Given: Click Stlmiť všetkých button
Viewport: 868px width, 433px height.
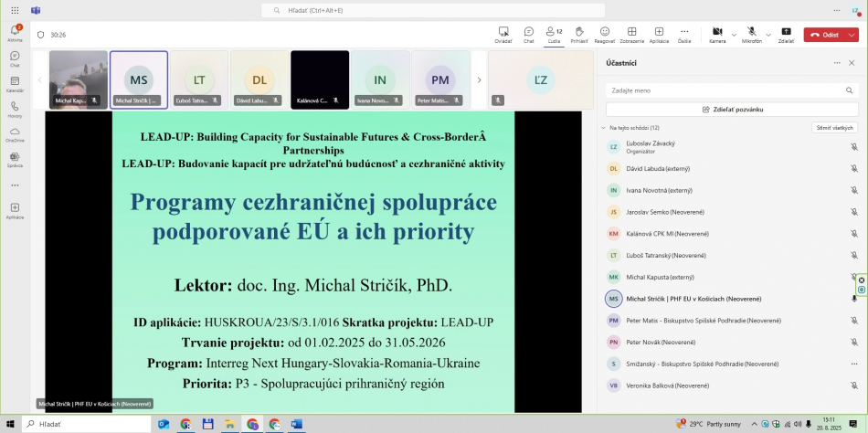Looking at the screenshot, I should pos(834,128).
